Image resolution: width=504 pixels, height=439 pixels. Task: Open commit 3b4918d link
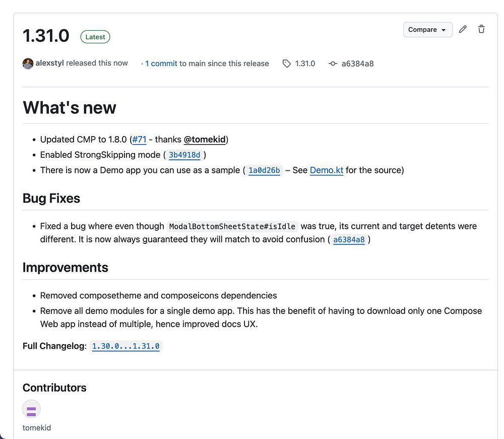[184, 155]
